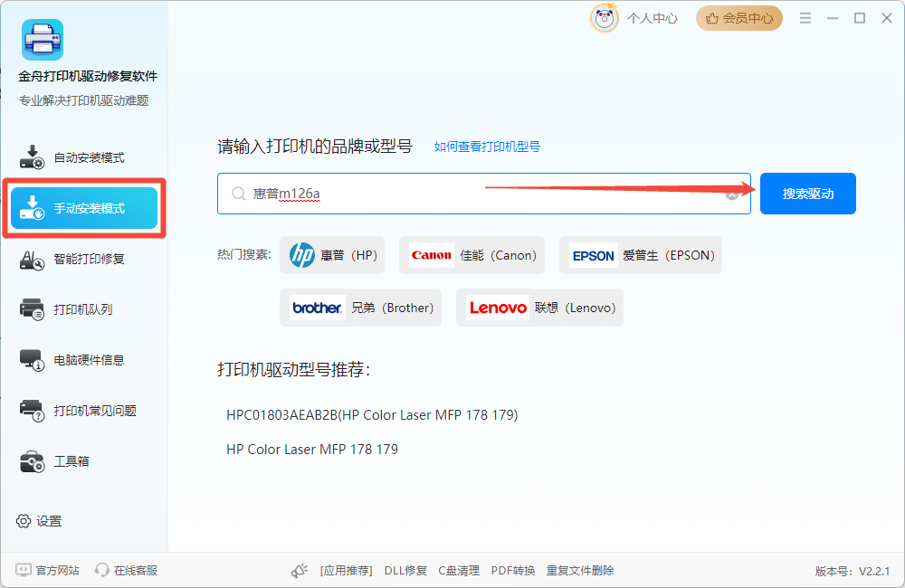
Task: Click the printer app logo icon
Action: coord(43,40)
